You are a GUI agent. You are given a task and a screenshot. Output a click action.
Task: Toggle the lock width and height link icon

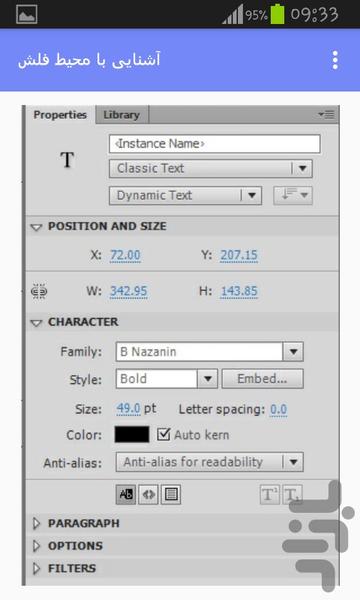pyautogui.click(x=39, y=292)
